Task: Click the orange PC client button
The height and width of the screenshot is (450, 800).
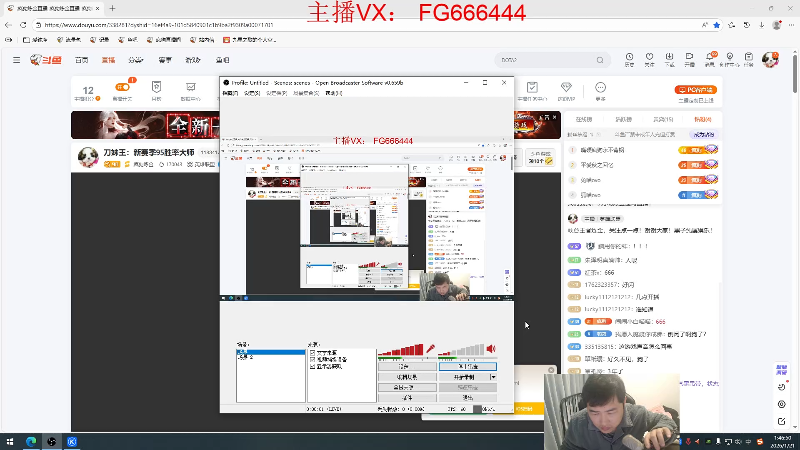Action: [695, 90]
